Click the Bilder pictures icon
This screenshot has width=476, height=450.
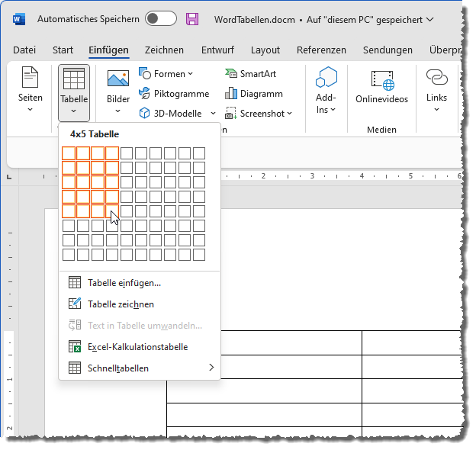click(x=118, y=79)
